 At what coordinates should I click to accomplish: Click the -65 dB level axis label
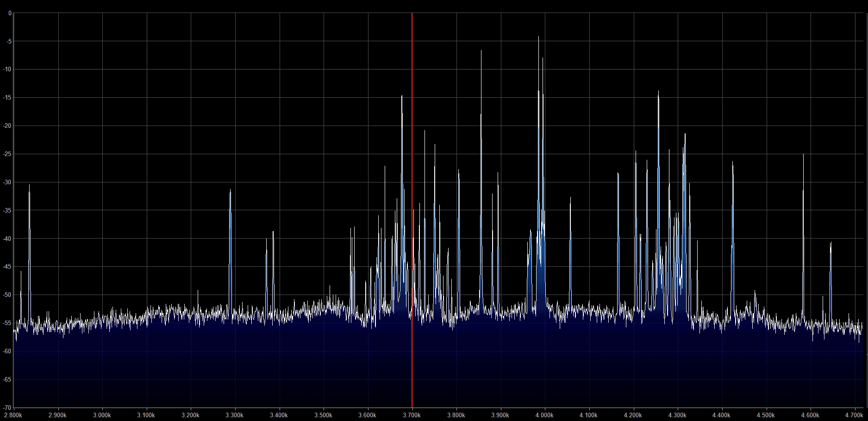coord(7,380)
